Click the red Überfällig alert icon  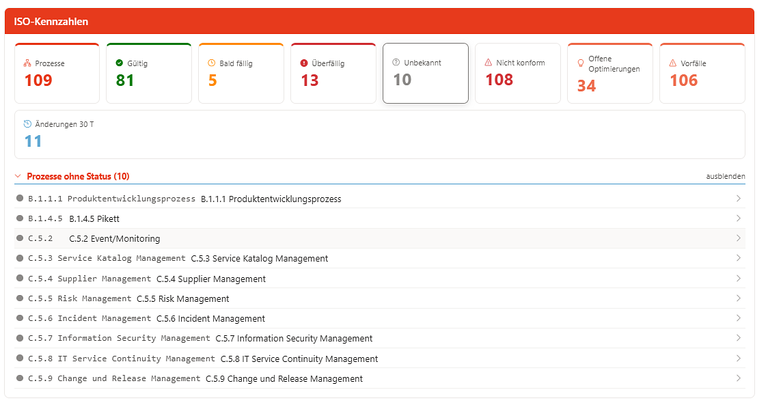click(x=304, y=63)
